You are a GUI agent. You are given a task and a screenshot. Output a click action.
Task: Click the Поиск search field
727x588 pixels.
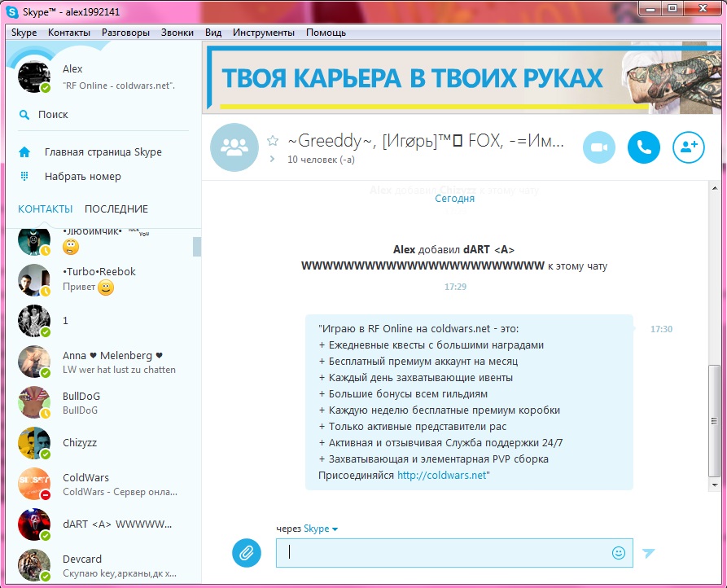[x=53, y=115]
